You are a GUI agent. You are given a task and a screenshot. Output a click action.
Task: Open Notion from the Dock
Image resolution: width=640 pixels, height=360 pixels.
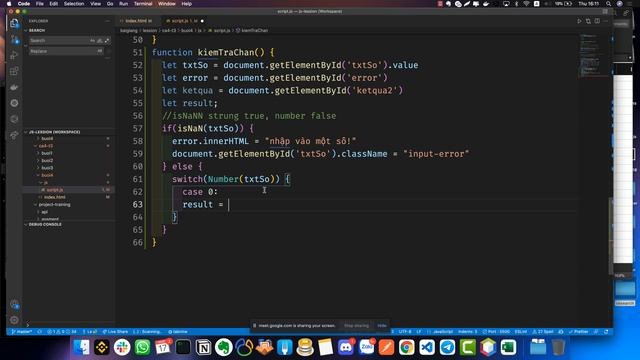pyautogui.click(x=203, y=347)
